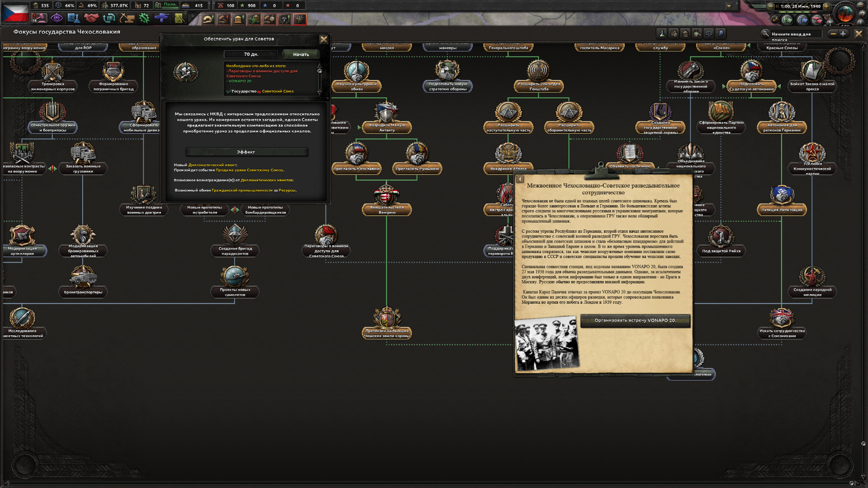The image size is (868, 488).
Task: Open the Research tab flask icon
Action: click(74, 19)
